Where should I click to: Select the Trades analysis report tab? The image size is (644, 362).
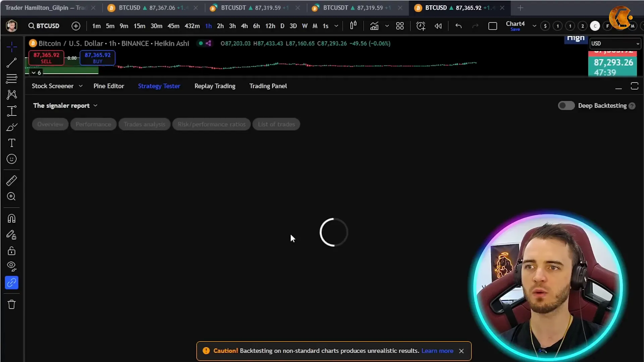(x=144, y=124)
